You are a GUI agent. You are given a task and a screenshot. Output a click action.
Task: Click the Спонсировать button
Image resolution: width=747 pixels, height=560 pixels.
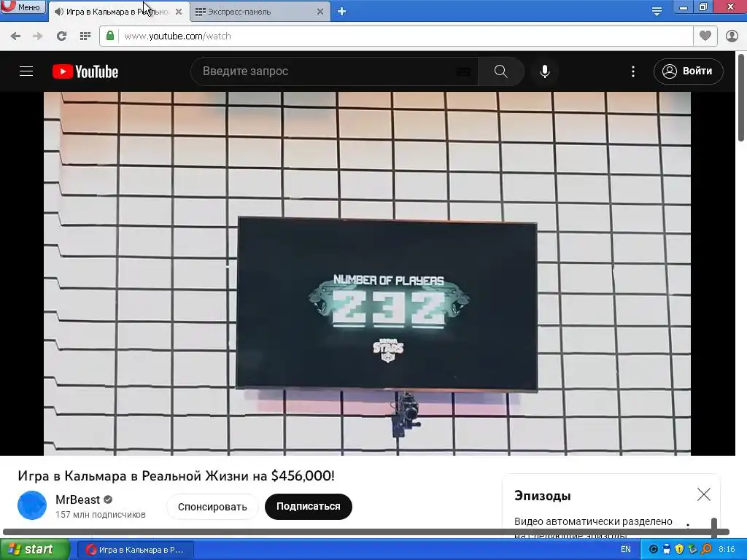[212, 507]
